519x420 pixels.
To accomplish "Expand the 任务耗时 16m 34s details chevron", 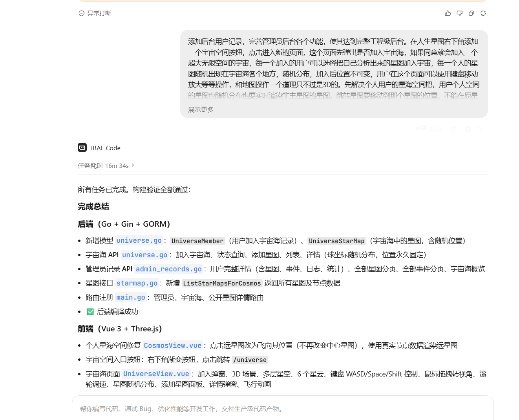I will (133, 165).
